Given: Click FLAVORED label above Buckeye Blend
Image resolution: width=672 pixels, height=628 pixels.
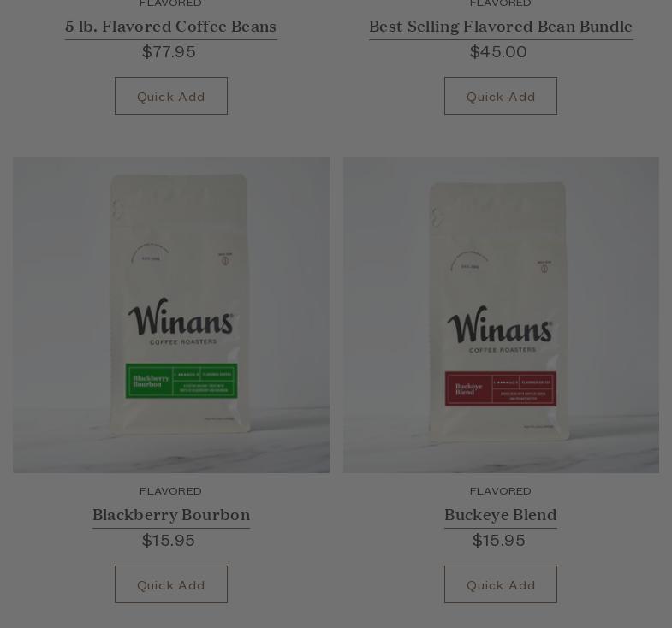Looking at the screenshot, I should pyautogui.click(x=501, y=491).
